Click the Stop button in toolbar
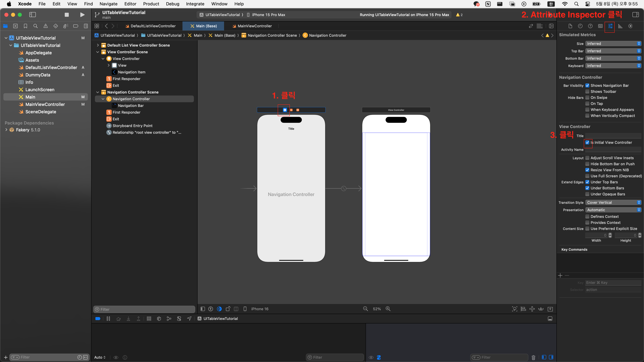 (x=67, y=15)
